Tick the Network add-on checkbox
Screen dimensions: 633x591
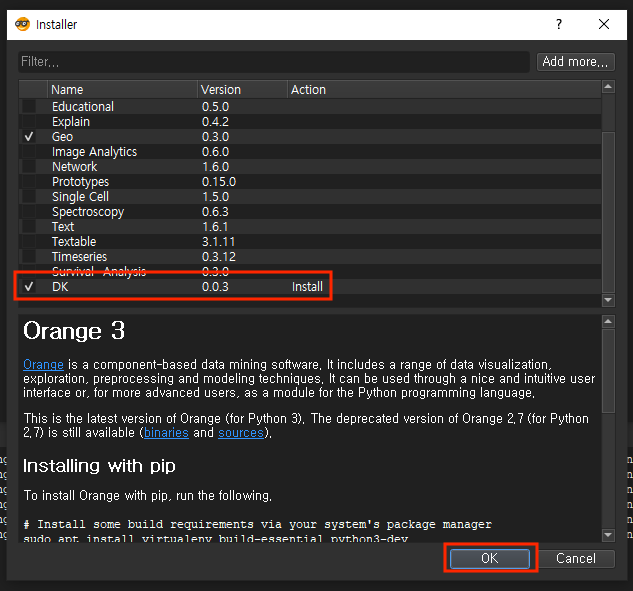29,166
